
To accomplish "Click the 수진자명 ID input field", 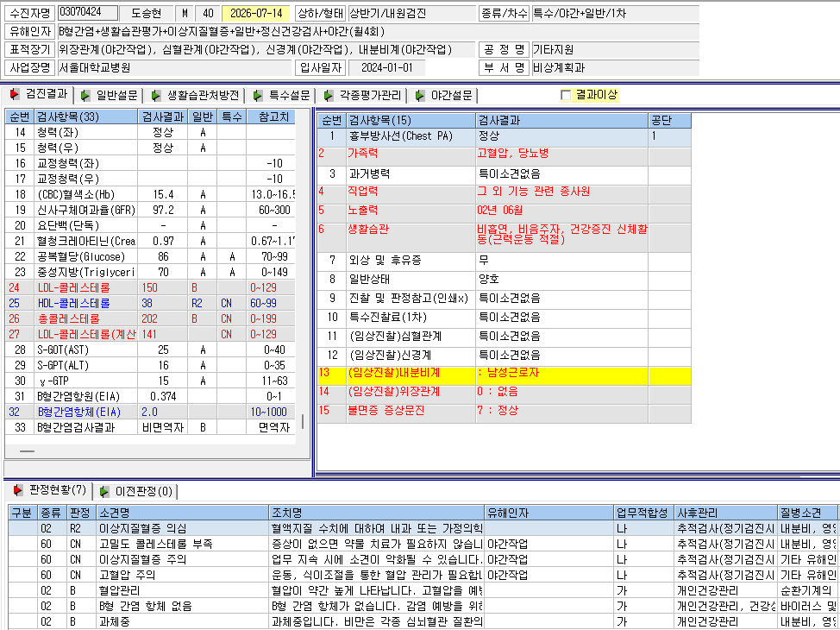I will (x=87, y=12).
